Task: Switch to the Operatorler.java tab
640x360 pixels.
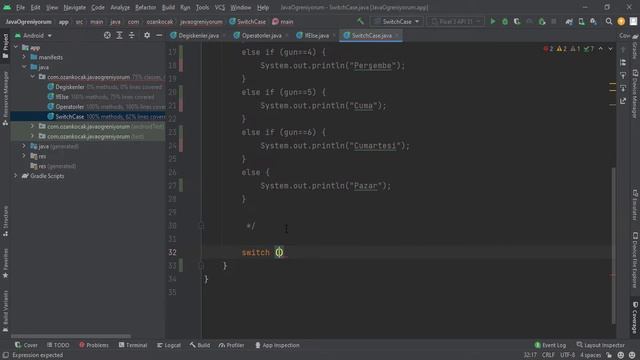Action: (x=261, y=36)
